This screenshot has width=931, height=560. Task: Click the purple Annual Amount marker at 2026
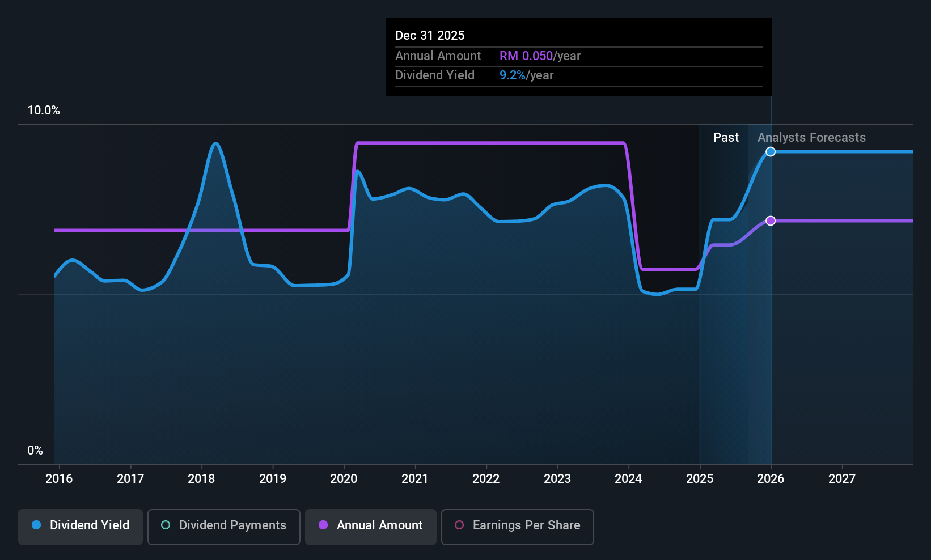tap(771, 220)
